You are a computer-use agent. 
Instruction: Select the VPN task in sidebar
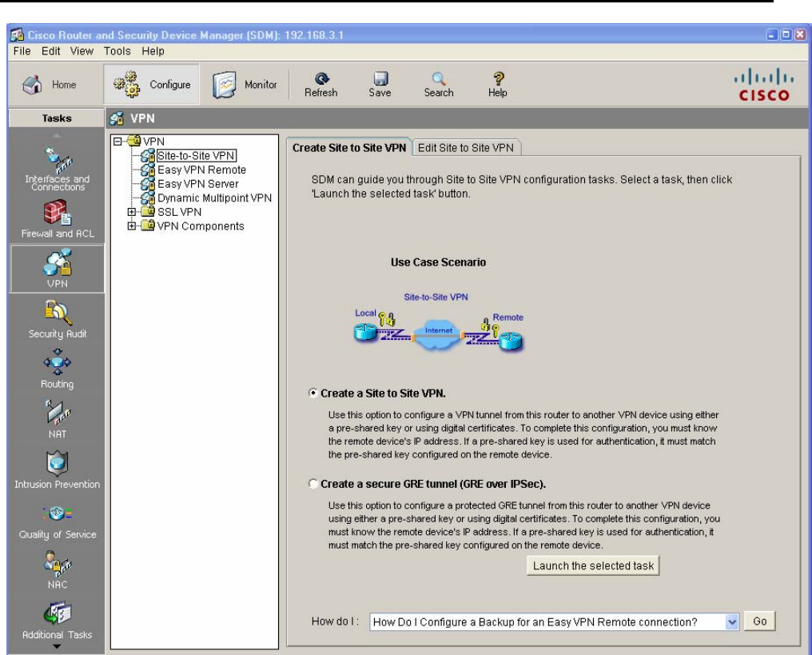pyautogui.click(x=57, y=269)
